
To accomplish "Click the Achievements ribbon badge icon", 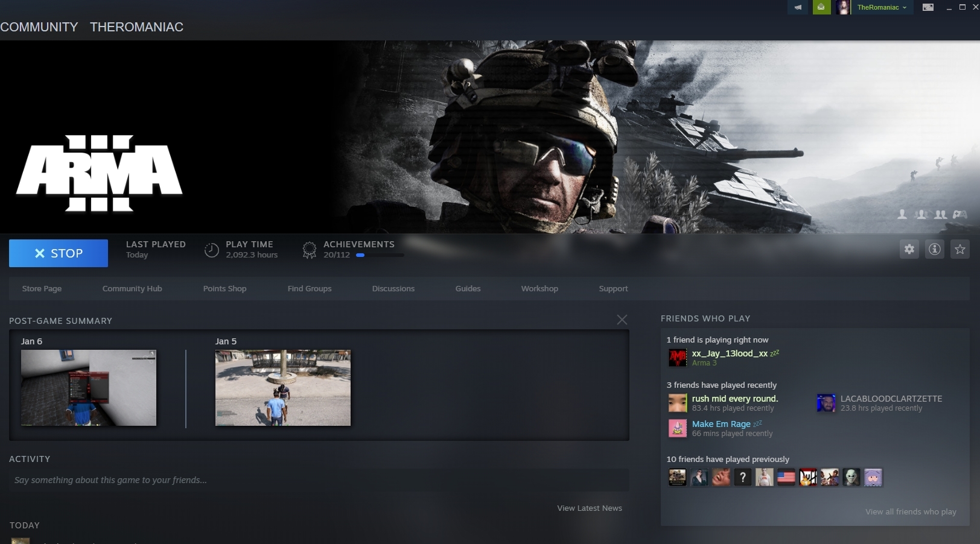I will tap(309, 250).
